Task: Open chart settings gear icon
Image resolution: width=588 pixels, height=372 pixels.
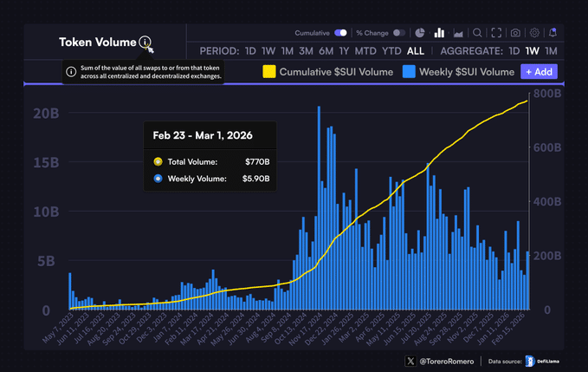Action: click(x=534, y=33)
